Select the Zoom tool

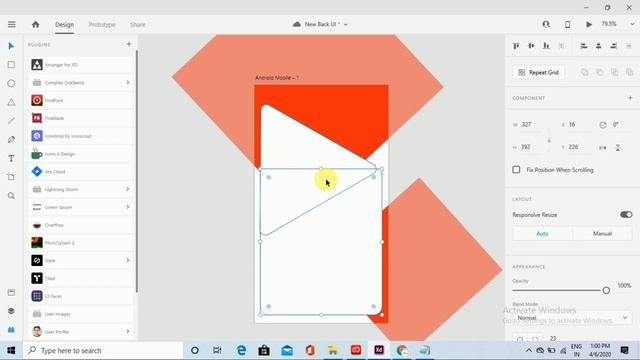[x=11, y=196]
